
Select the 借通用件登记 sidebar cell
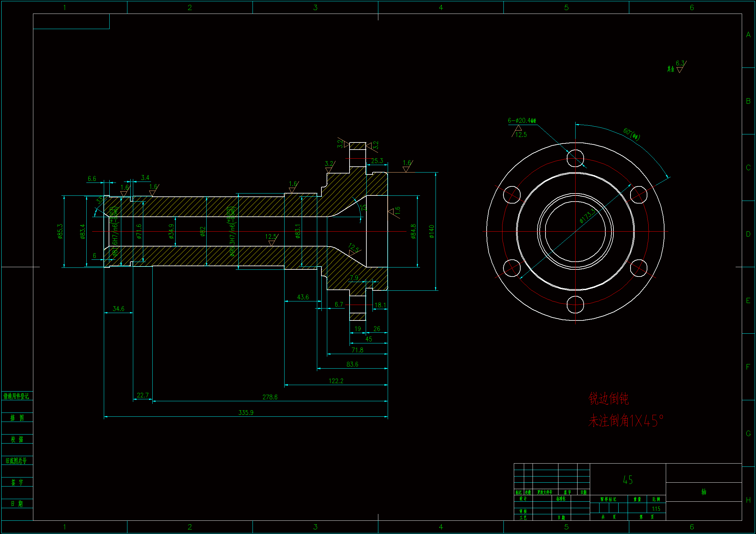16,396
